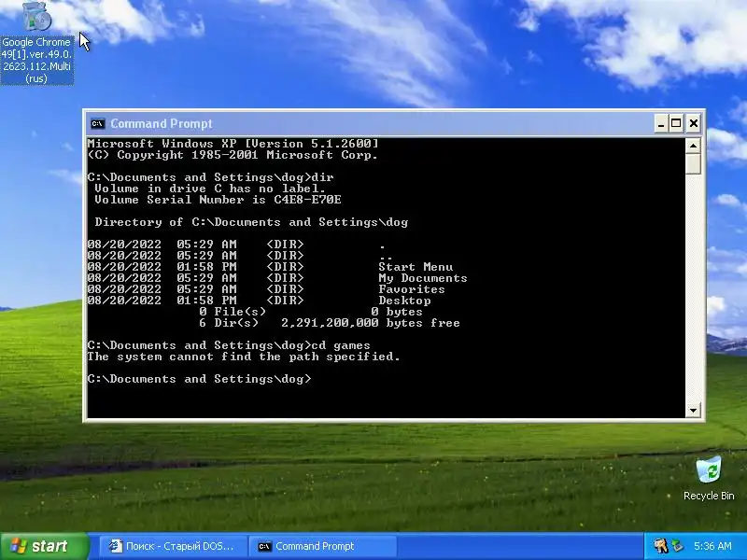
Task: Click the second system tray icon beside the clock
Action: point(677,546)
